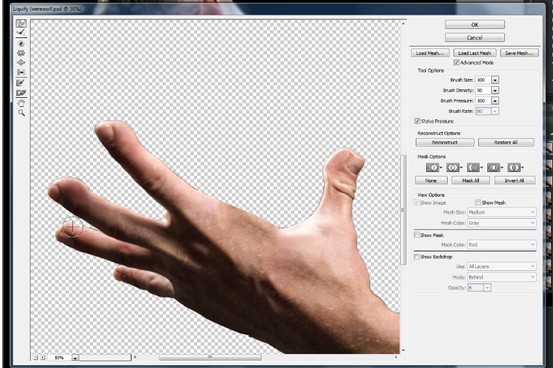Select the Push Left tool
Screen dimensions: 553x368
tap(21, 72)
